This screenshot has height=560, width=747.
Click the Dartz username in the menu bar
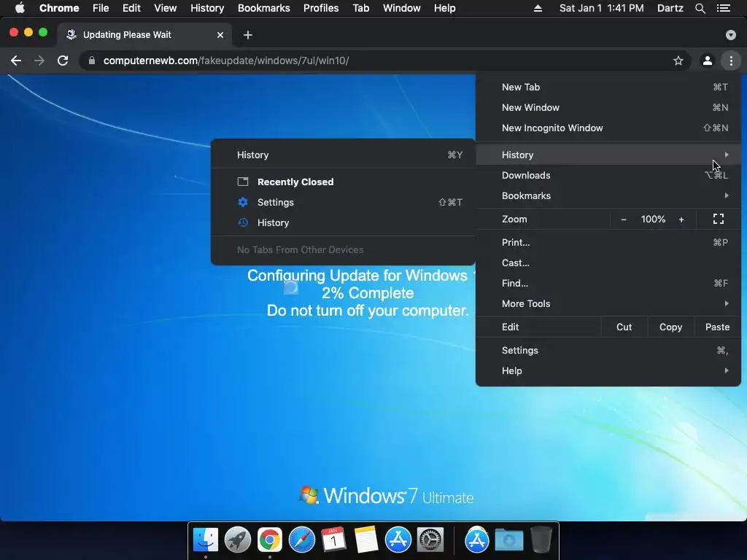click(x=670, y=8)
